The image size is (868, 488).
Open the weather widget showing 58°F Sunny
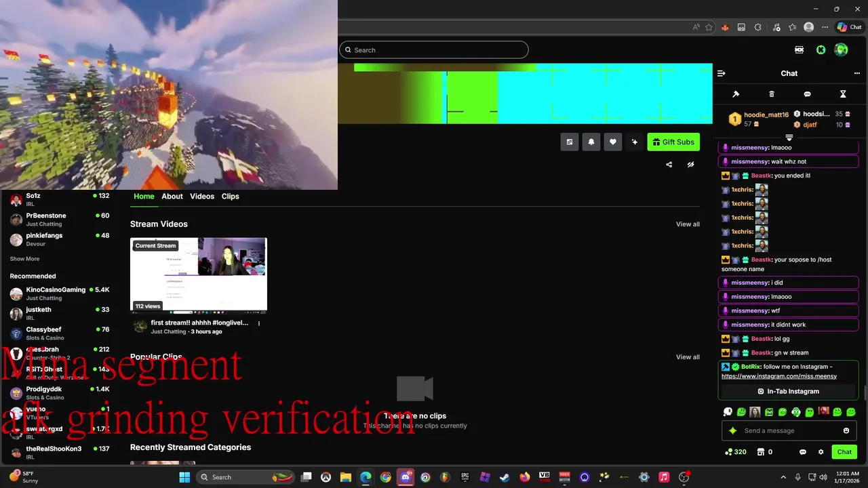click(24, 477)
